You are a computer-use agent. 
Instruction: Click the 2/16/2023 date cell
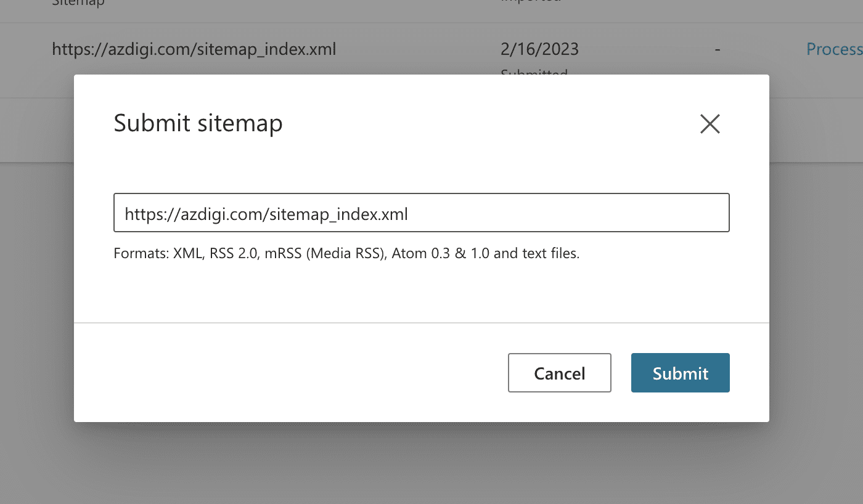point(539,49)
